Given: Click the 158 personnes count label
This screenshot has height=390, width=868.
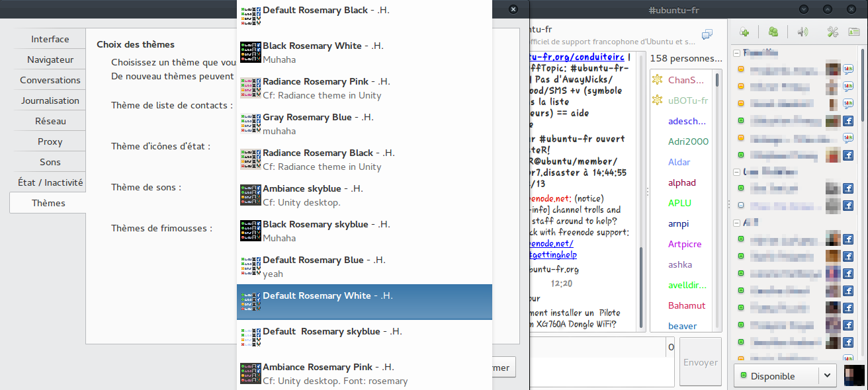Looking at the screenshot, I should point(687,58).
